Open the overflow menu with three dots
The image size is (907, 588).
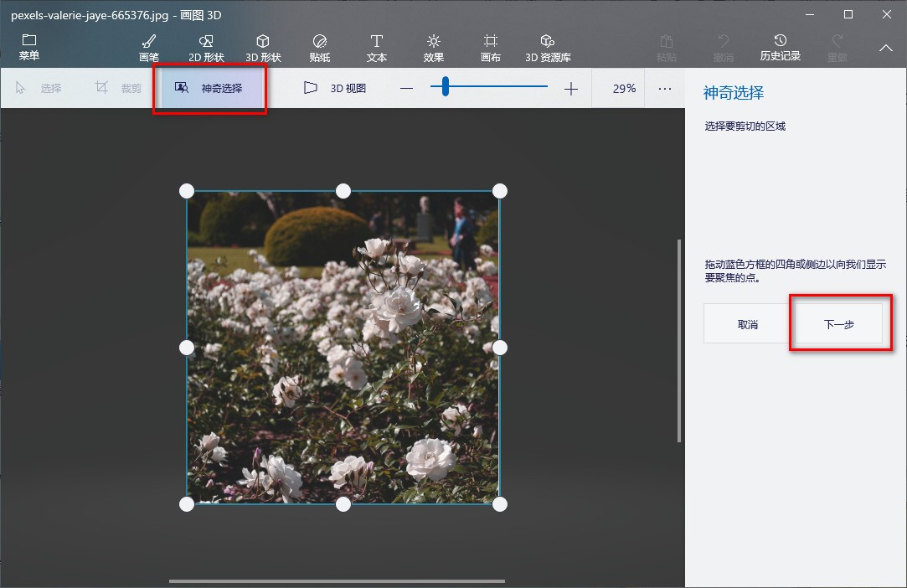[666, 87]
